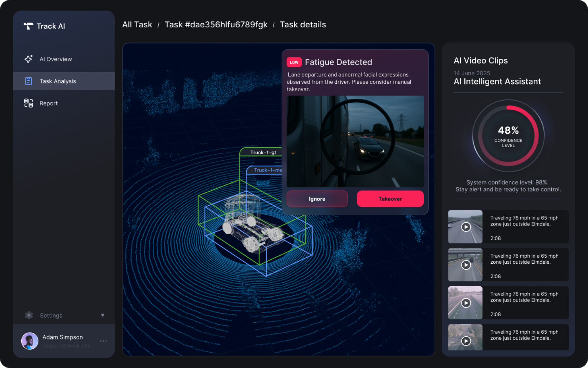This screenshot has width=588, height=368.
Task: Play the second AI video clip
Action: 466,265
